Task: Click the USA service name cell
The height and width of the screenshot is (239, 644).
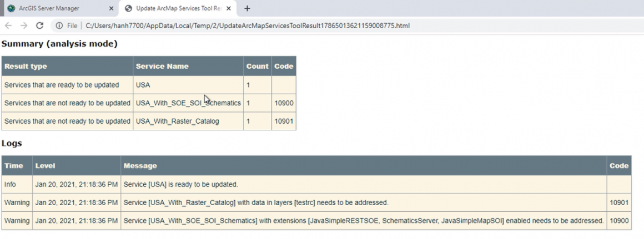Action: 188,85
